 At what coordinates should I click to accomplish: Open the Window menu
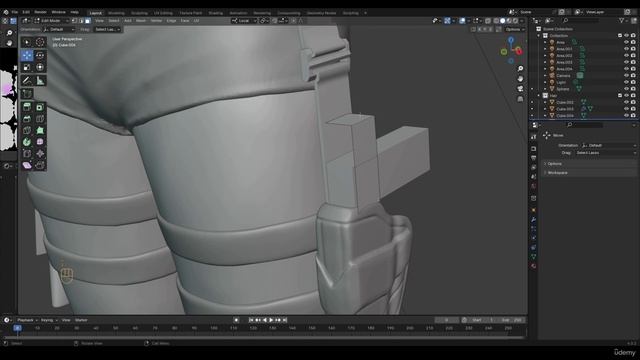click(58, 12)
